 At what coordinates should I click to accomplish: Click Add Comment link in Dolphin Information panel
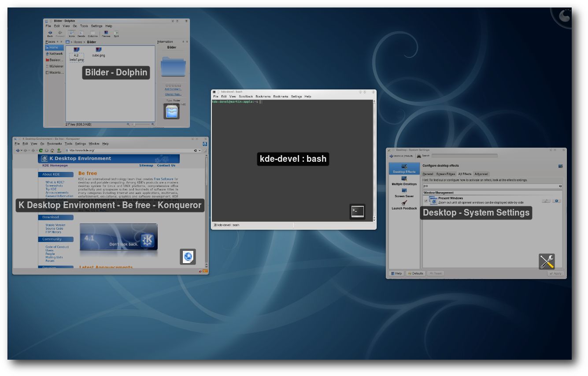173,89
